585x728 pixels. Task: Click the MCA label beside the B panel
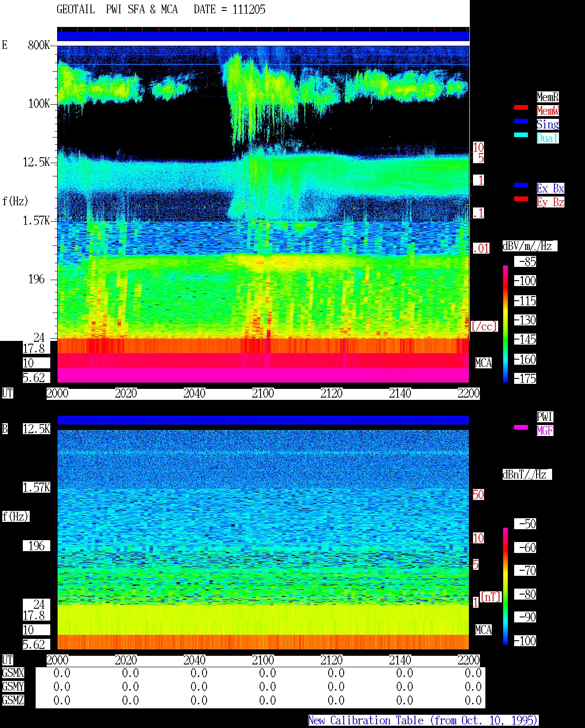tap(483, 630)
